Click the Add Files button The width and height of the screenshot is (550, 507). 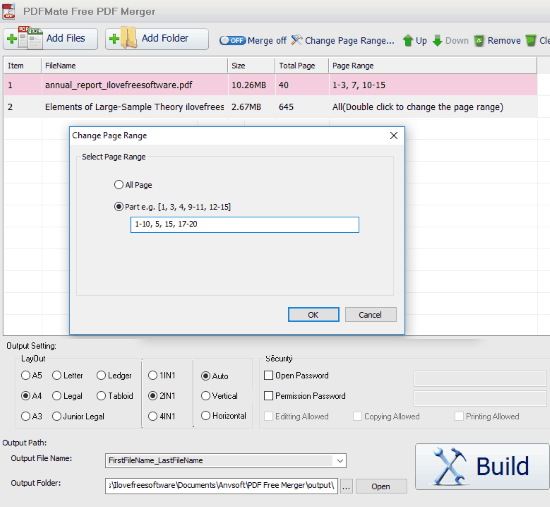(51, 39)
